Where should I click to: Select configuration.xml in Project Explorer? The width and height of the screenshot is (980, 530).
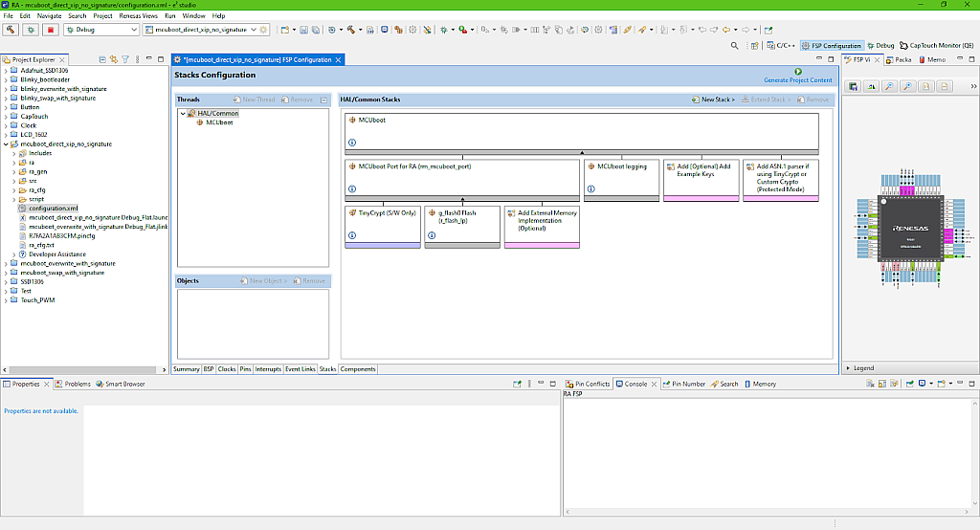click(53, 208)
